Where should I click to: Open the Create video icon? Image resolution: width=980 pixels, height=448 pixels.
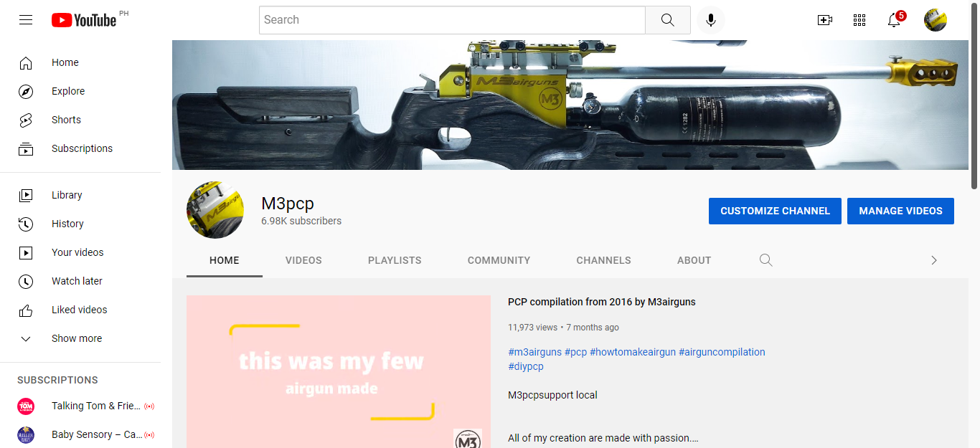coord(824,19)
